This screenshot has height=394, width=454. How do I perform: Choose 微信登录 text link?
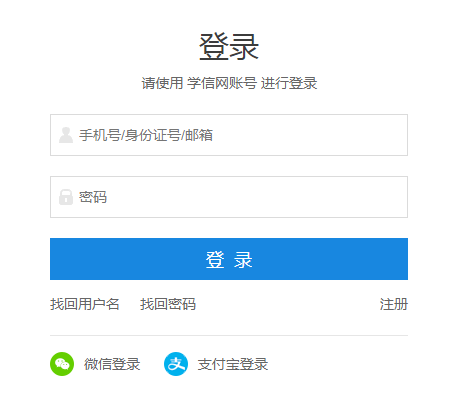[x=112, y=364]
